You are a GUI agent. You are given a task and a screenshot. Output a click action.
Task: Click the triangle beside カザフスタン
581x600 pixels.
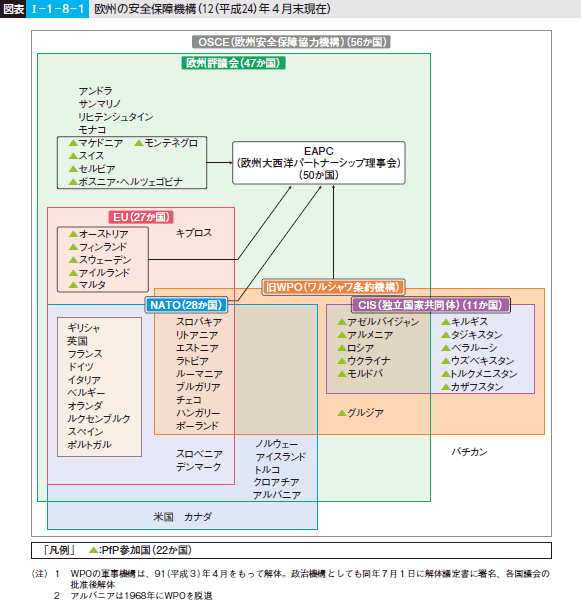pos(446,387)
